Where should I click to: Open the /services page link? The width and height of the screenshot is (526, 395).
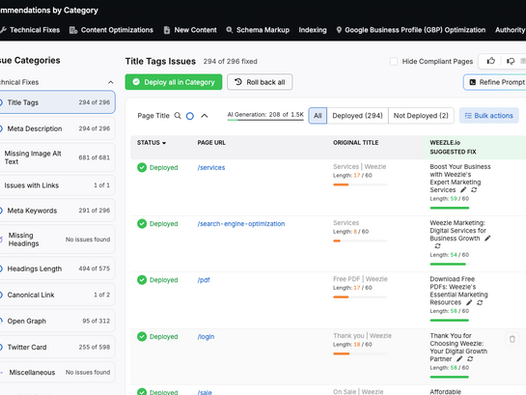click(x=211, y=167)
